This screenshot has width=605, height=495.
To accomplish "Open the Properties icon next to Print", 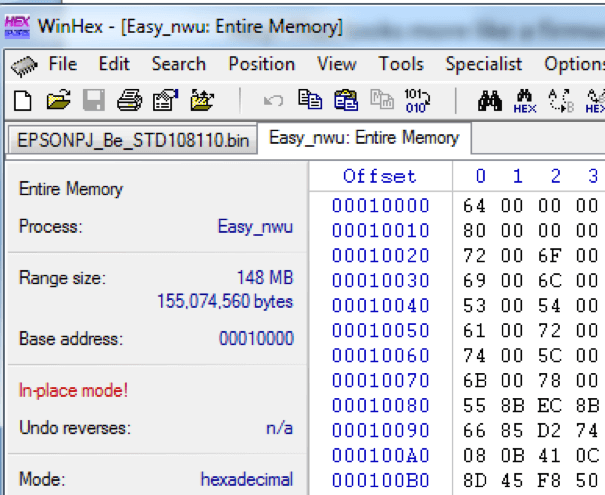I will 166,101.
